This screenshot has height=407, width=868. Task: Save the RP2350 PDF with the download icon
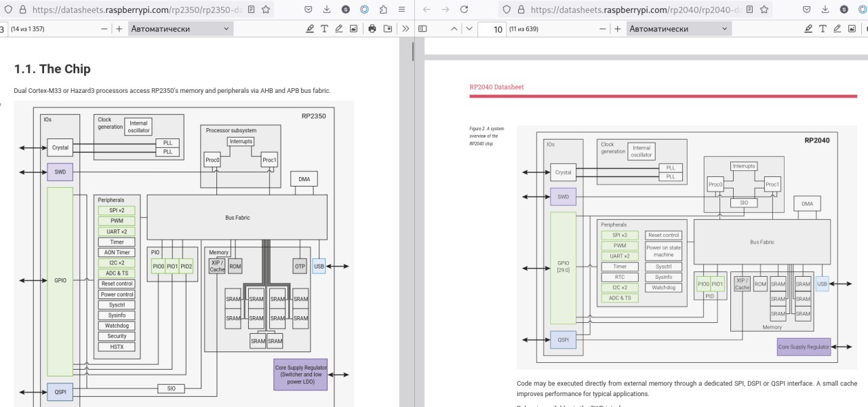387,28
